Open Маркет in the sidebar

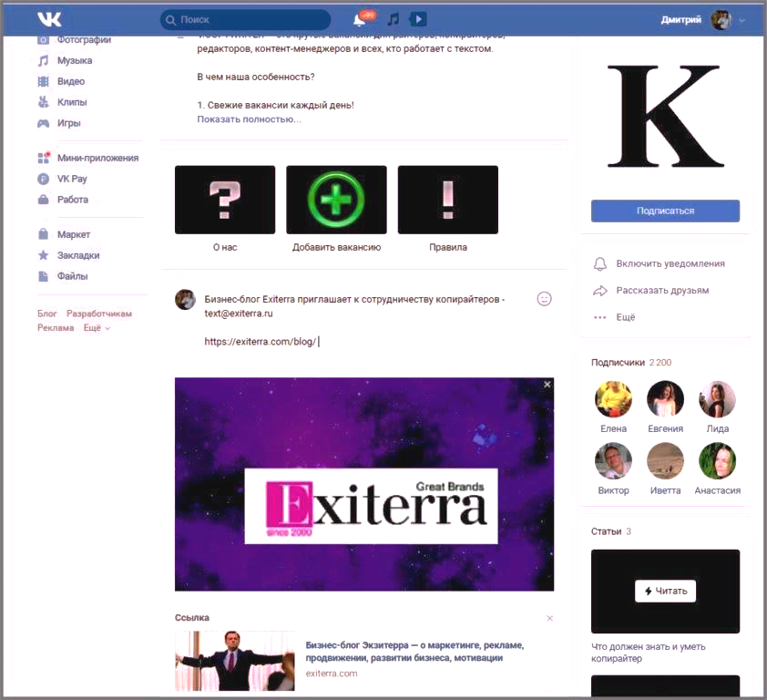pyautogui.click(x=74, y=234)
